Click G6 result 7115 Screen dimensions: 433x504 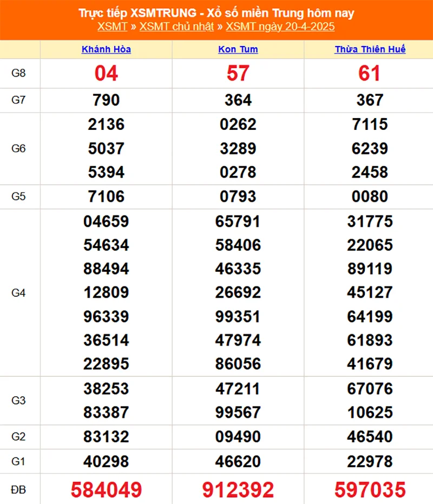tap(370, 125)
